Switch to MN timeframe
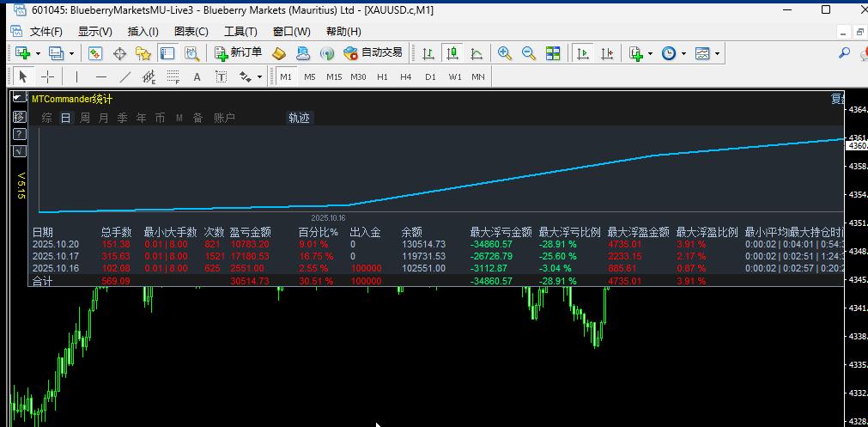The image size is (868, 427). coord(478,76)
